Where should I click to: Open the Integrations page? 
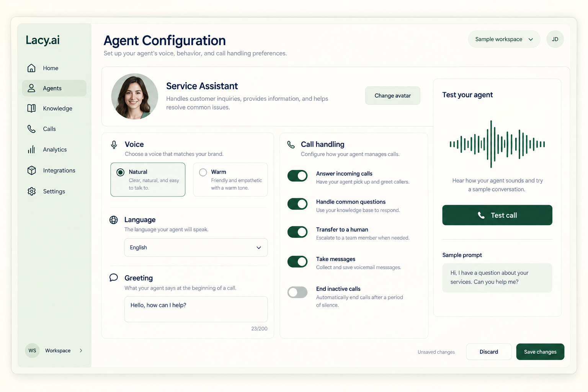coord(54,170)
